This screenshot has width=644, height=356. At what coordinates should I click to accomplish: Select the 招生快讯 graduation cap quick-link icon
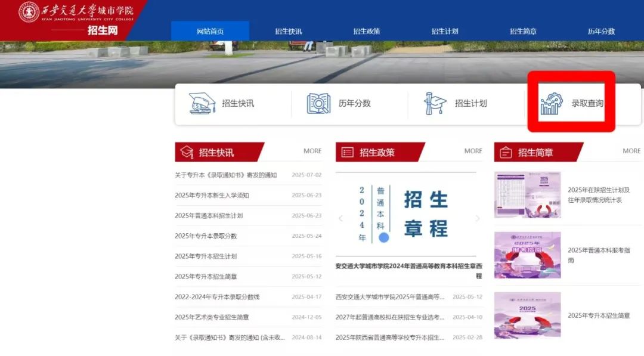pos(202,103)
